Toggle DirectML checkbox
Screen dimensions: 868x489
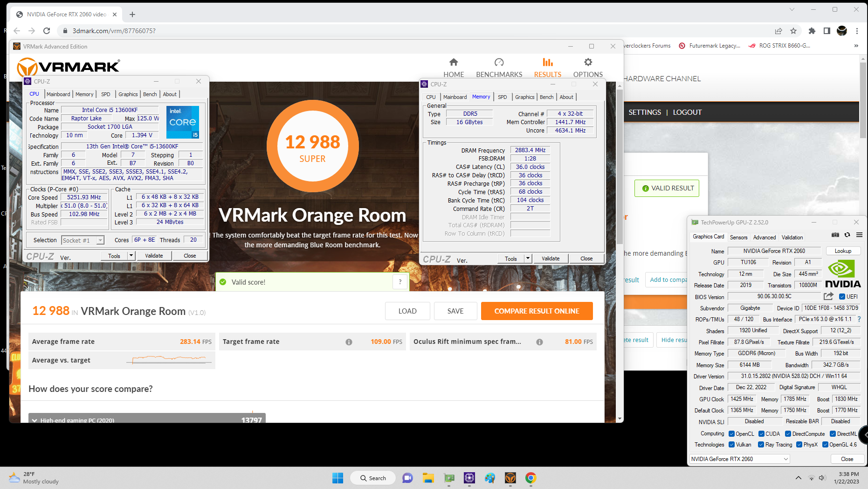tap(833, 434)
